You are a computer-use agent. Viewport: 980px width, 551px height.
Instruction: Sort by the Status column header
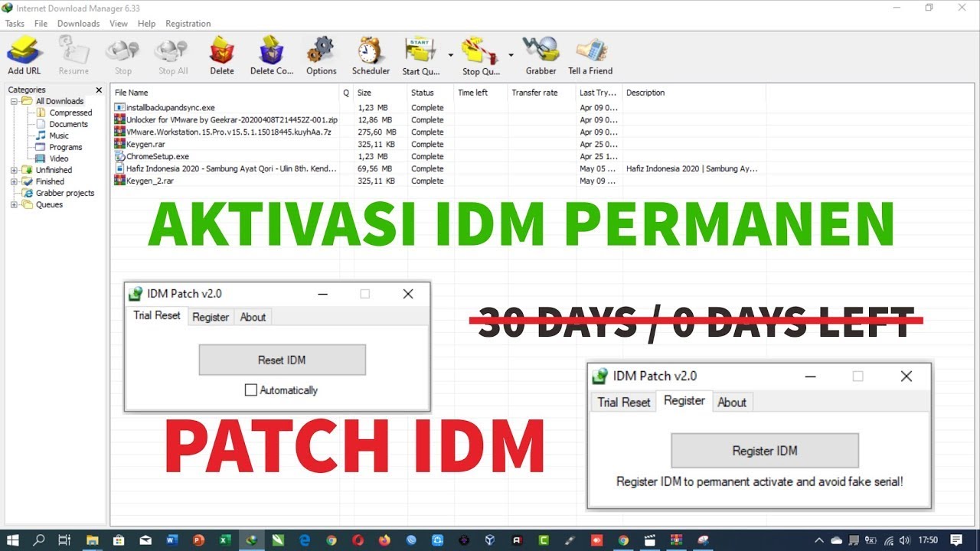(x=430, y=93)
